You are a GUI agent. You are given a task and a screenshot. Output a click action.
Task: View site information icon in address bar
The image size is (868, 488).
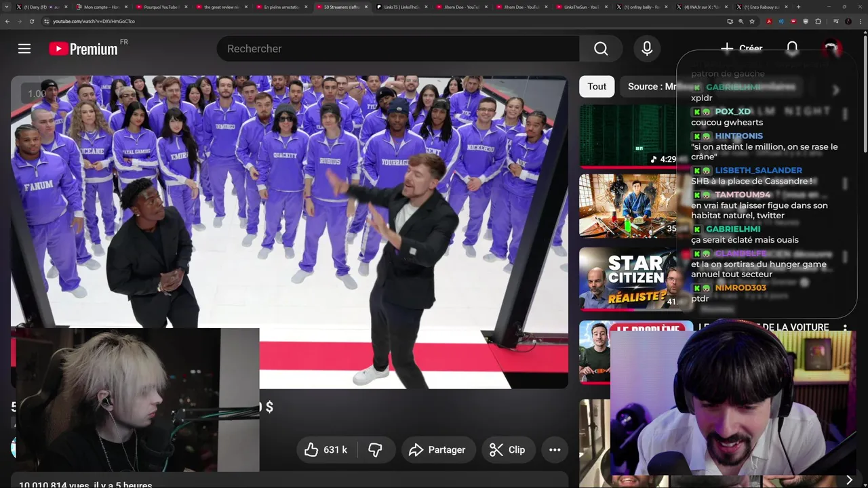point(46,21)
